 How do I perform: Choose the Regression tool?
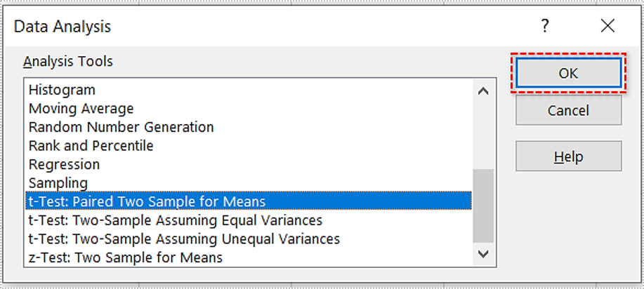[64, 164]
